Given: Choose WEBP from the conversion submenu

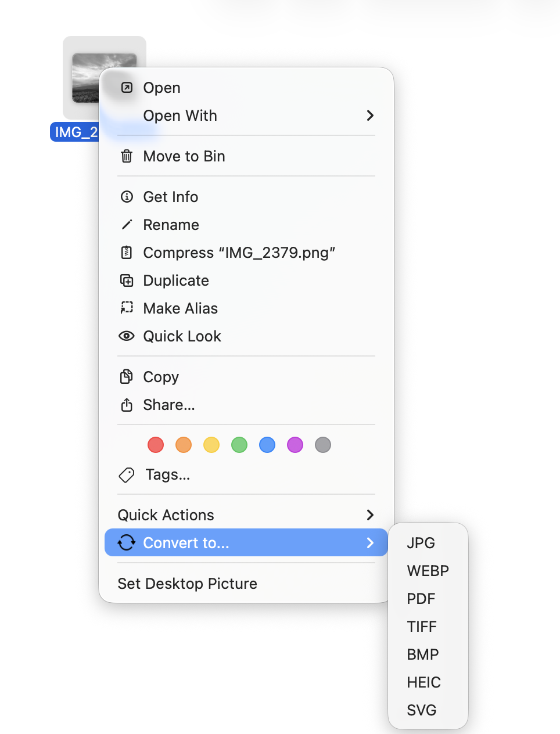Looking at the screenshot, I should (428, 571).
